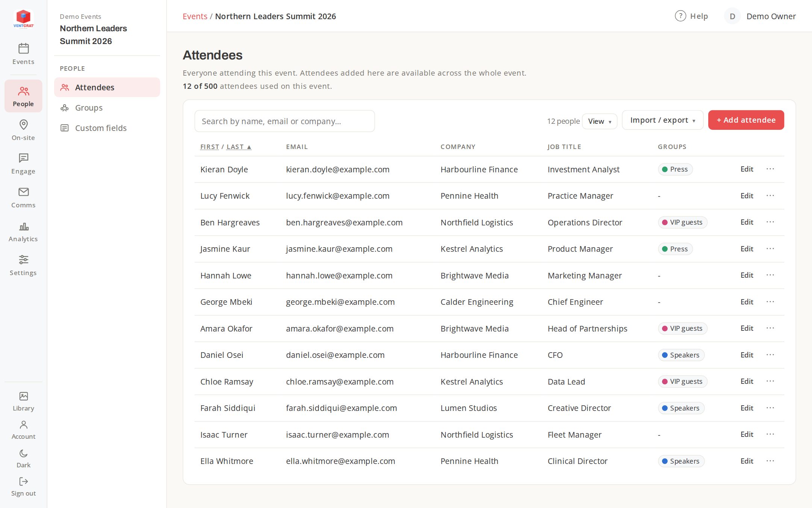This screenshot has height=508, width=812.
Task: Edit the Ben Hargreaves row
Action: (x=747, y=222)
